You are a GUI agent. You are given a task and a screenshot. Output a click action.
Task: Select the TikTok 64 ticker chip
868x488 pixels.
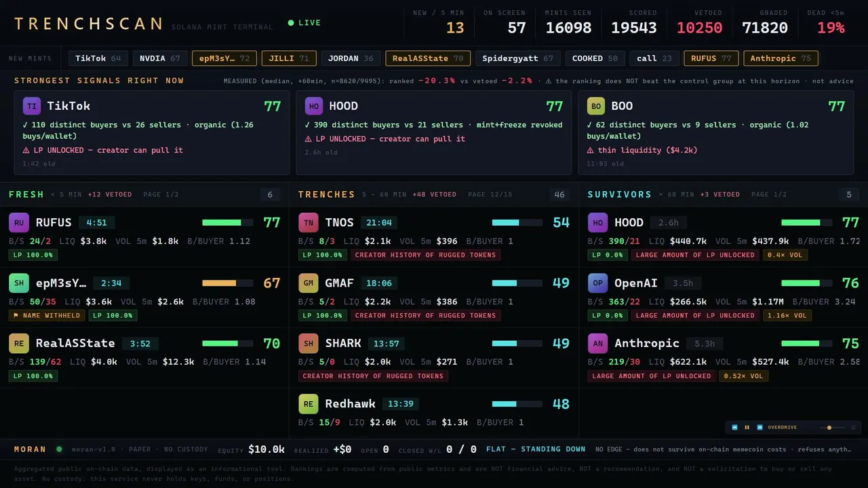coord(98,58)
